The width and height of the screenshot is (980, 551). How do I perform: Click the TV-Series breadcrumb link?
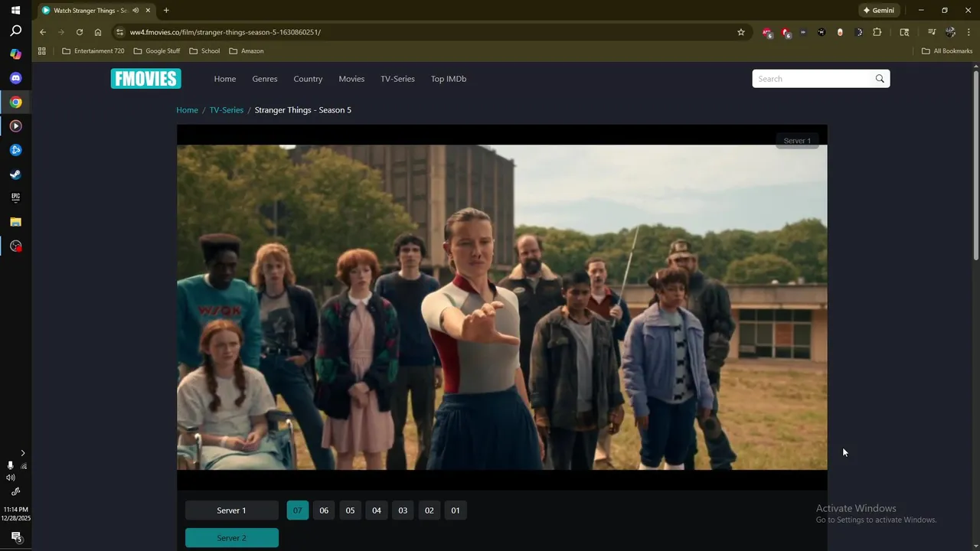pos(227,110)
